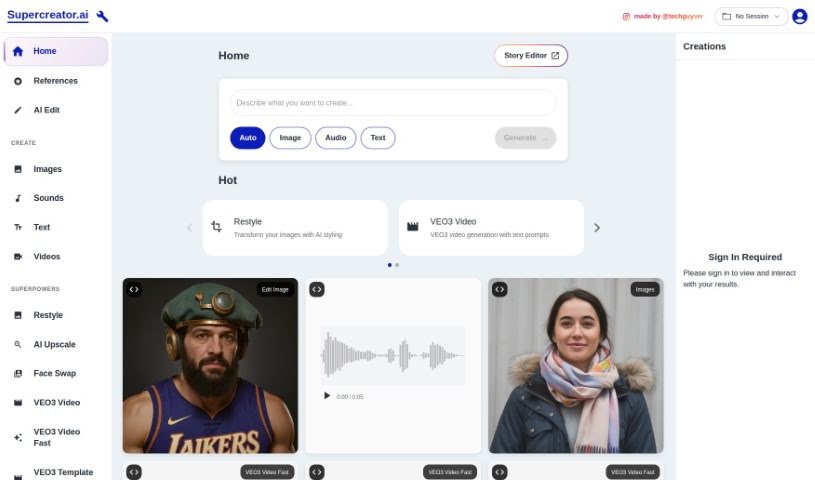Switch to the second carousel page dot

click(397, 265)
